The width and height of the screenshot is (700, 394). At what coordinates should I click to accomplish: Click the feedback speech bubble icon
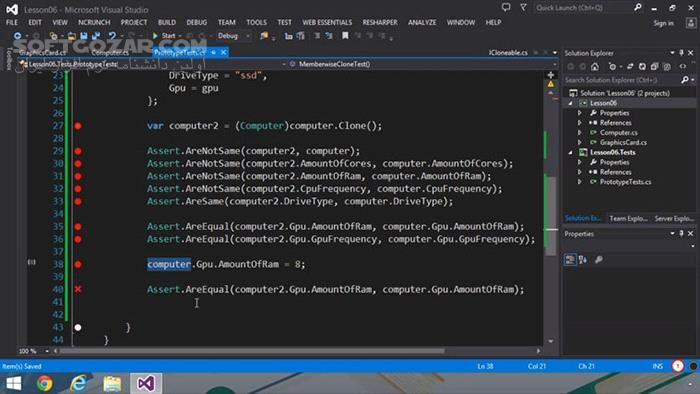coord(506,8)
